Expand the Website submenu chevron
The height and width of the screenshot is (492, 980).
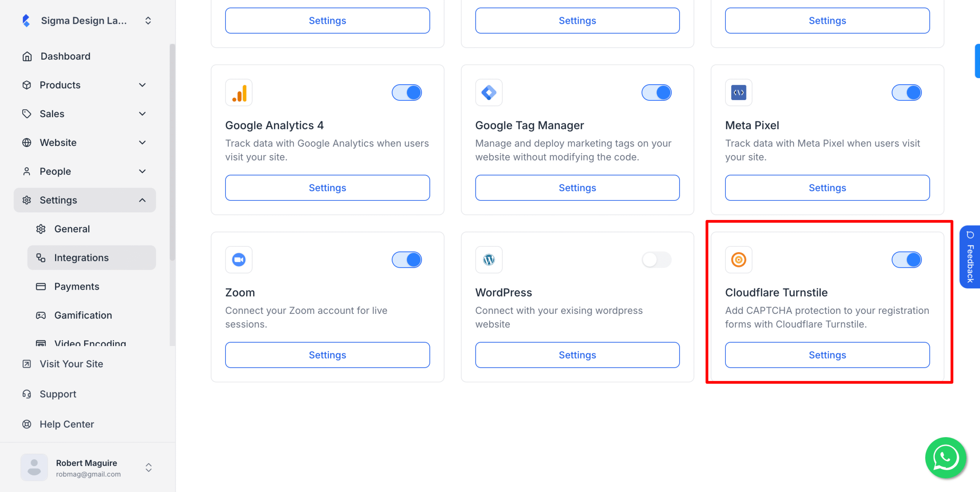tap(142, 143)
